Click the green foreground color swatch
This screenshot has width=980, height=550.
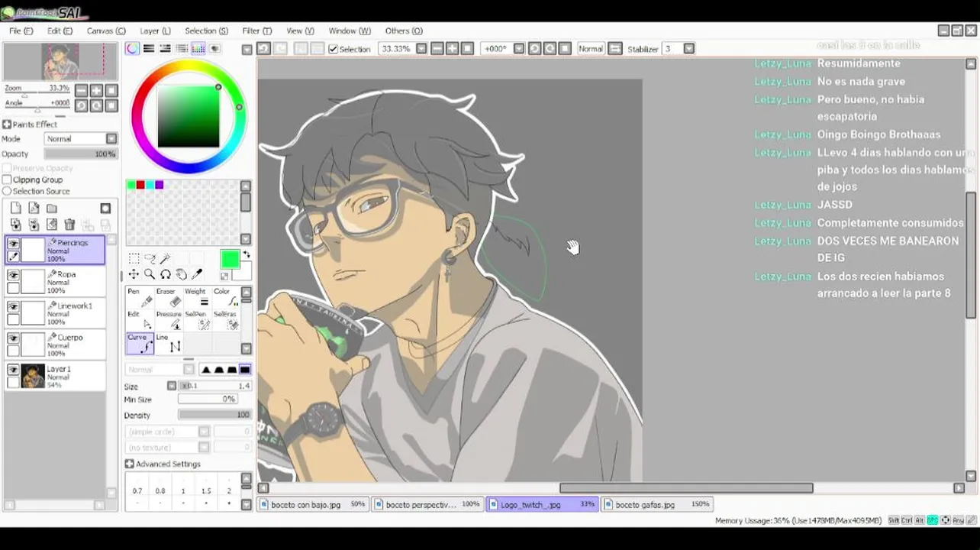click(x=229, y=260)
